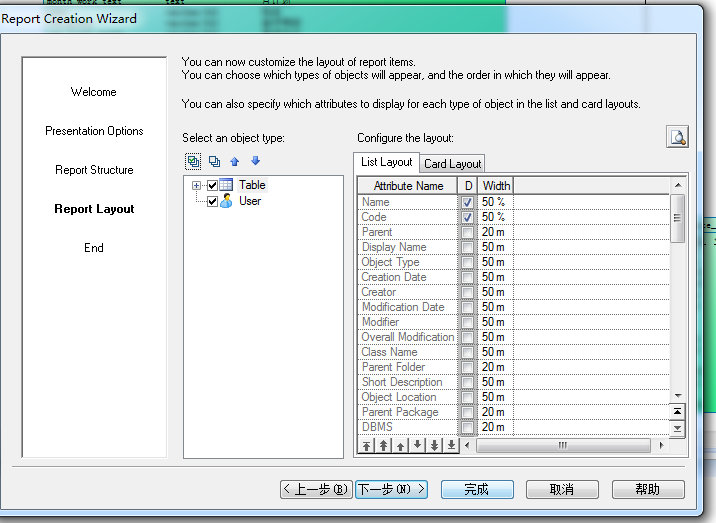Check display for Object Type attribute
The height and width of the screenshot is (523, 716).
(467, 262)
